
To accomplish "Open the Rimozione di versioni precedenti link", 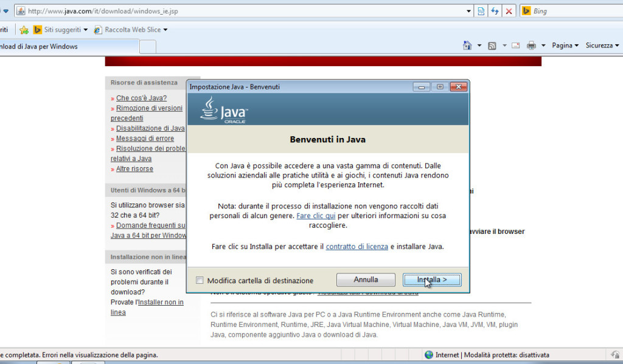I will (146, 113).
